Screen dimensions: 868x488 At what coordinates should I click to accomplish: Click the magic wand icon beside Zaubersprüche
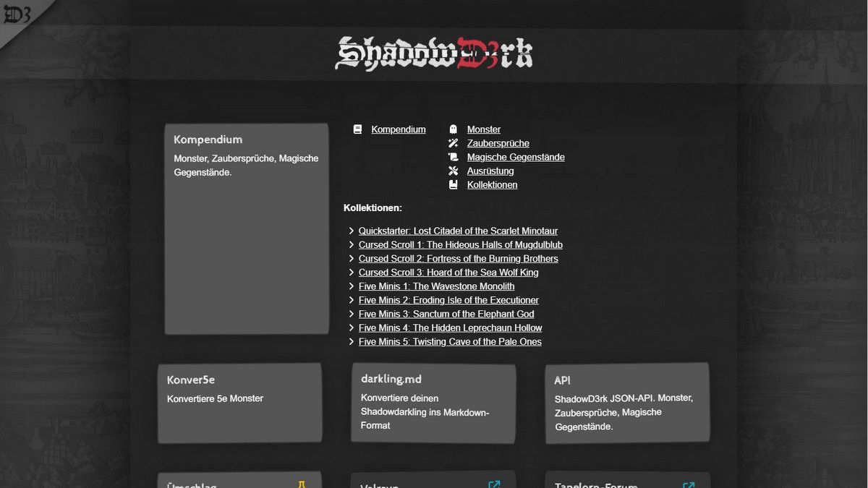(x=454, y=142)
